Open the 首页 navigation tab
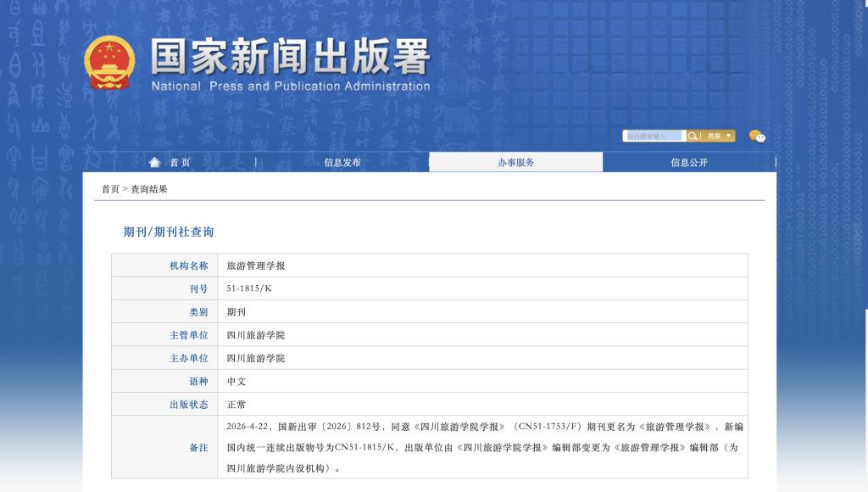 [x=170, y=162]
